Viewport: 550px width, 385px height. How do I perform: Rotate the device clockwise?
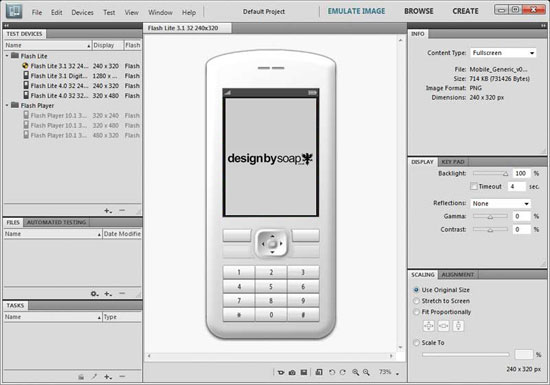coord(343,372)
